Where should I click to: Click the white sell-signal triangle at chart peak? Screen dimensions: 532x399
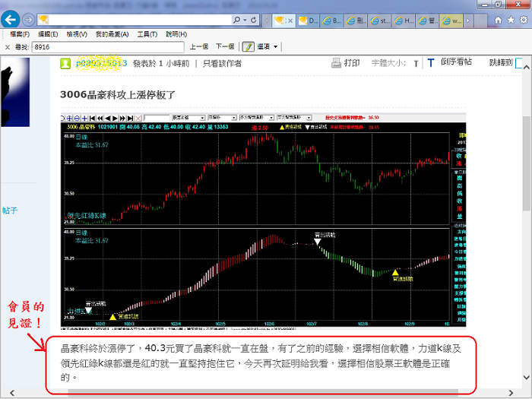pos(317,242)
